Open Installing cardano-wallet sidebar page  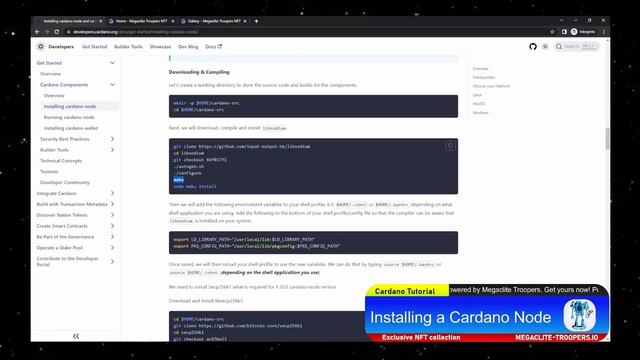(71, 128)
